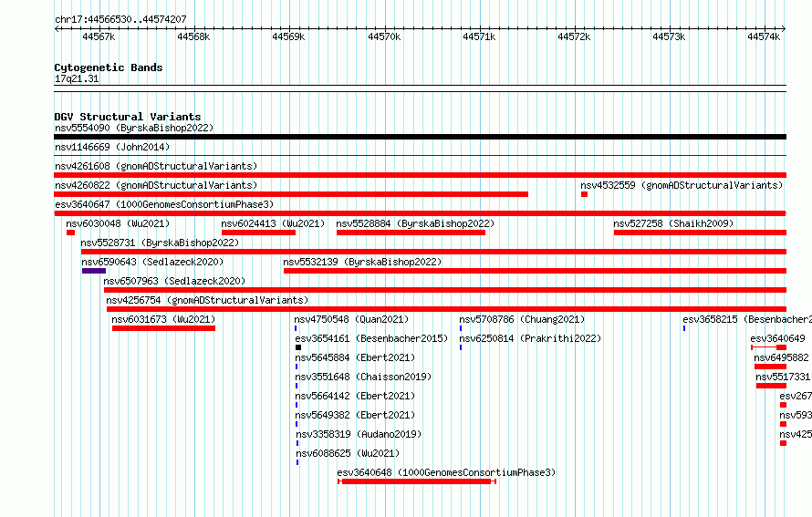Click the esv3640649 variant label
812x517 pixels.
pyautogui.click(x=778, y=338)
